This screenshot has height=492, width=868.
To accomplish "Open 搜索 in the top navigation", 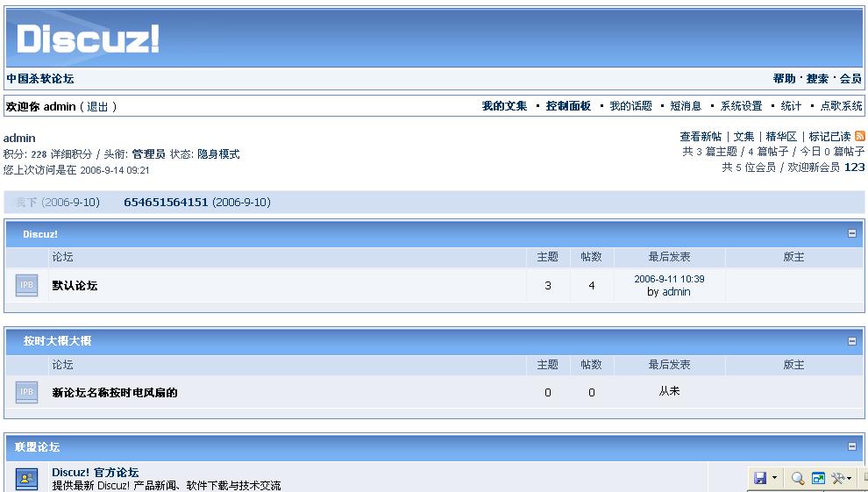I will point(818,79).
